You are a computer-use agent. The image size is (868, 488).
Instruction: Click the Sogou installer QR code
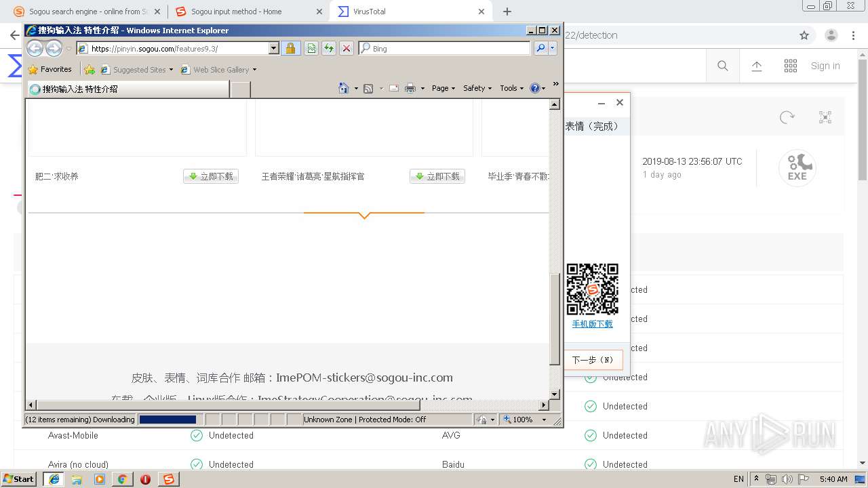coord(593,289)
